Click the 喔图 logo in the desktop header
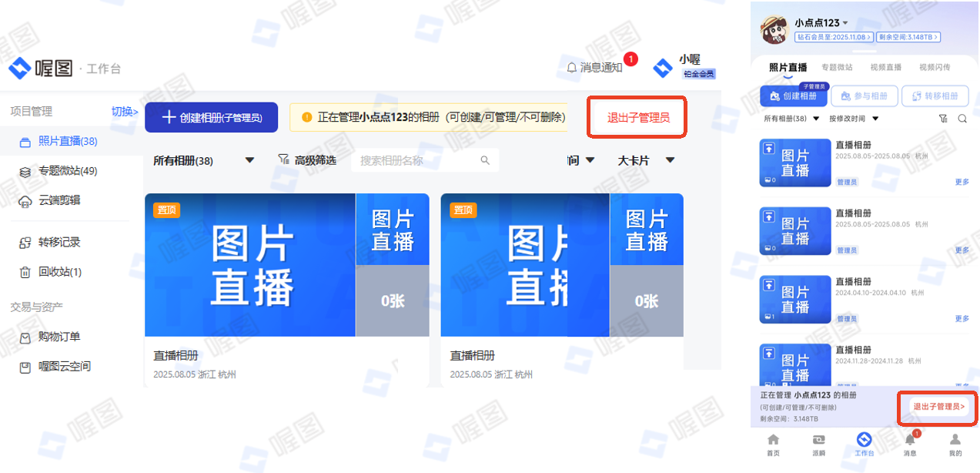The height and width of the screenshot is (473, 980). point(42,69)
